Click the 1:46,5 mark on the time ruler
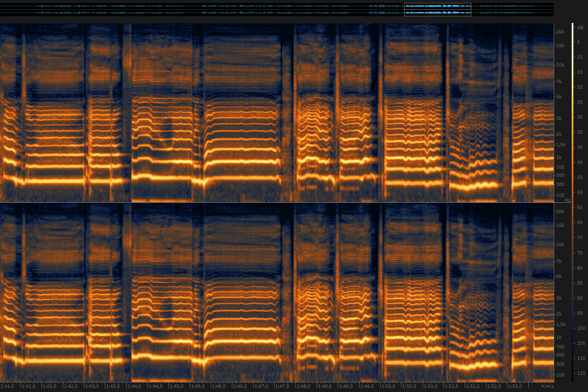The width and height of the screenshot is (588, 392). click(240, 386)
